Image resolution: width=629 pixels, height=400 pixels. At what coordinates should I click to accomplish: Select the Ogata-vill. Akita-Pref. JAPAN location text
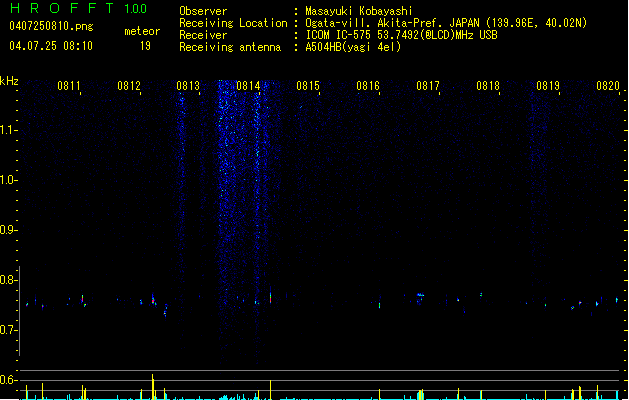click(x=446, y=23)
